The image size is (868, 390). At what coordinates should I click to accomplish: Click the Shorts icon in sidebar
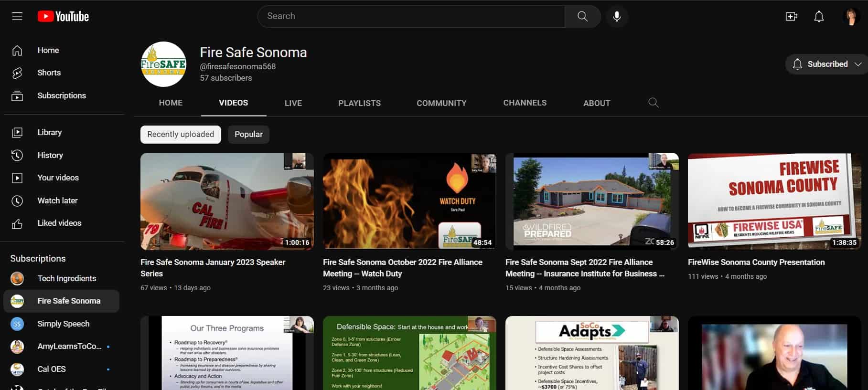[x=17, y=73]
